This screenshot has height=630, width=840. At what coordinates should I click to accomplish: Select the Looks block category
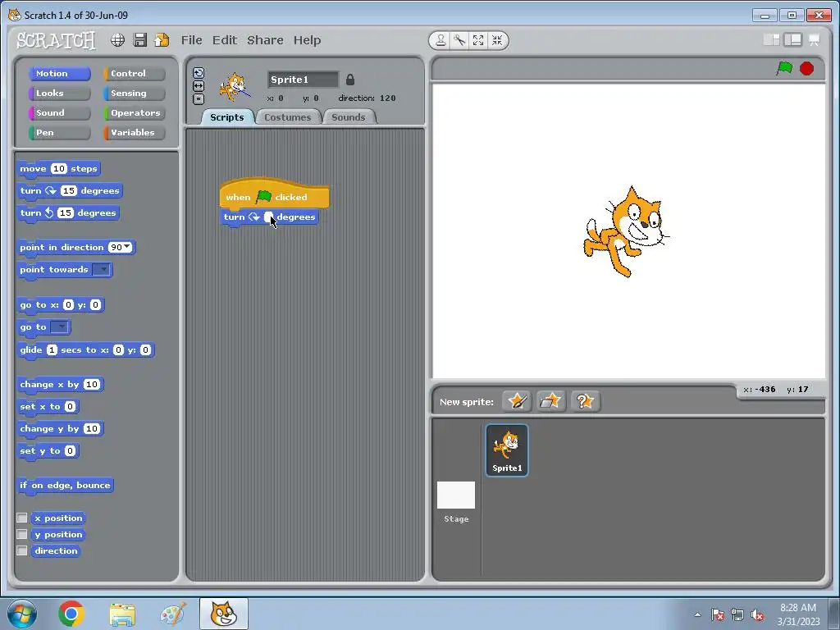click(x=59, y=94)
